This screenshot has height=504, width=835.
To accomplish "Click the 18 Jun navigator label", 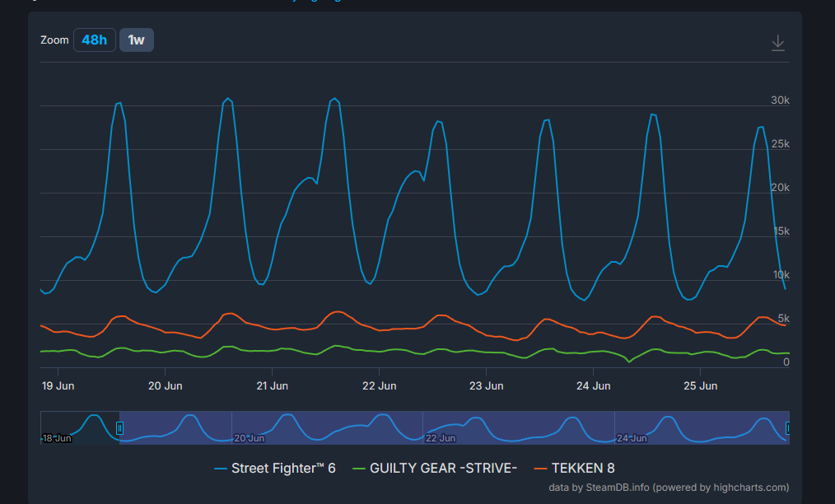I will coord(57,438).
